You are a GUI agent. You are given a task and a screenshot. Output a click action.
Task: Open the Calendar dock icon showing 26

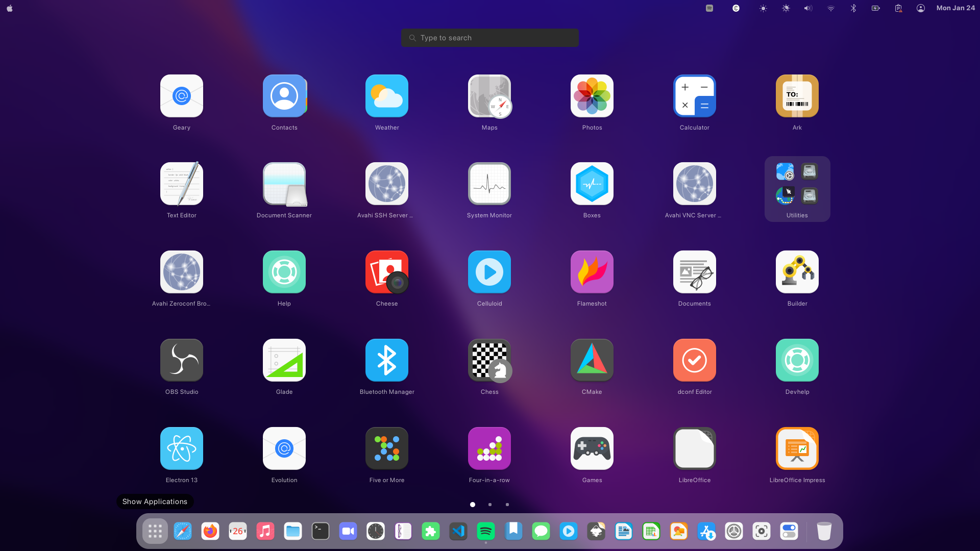click(x=238, y=532)
